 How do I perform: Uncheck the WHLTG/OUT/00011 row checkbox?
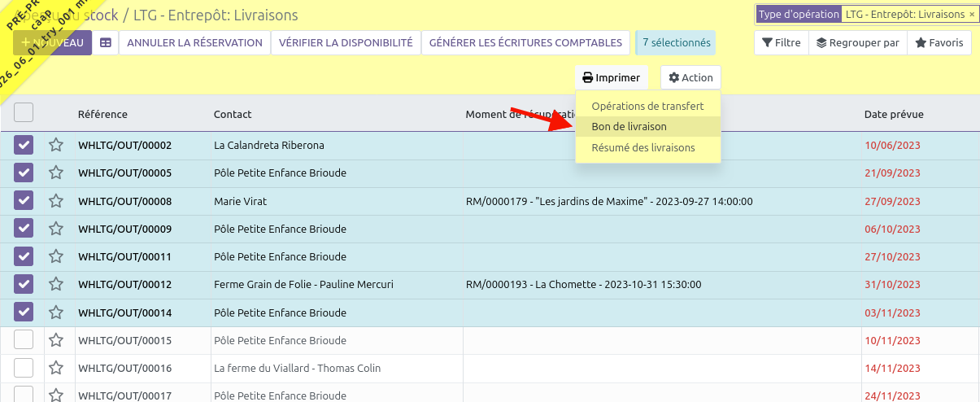pyautogui.click(x=24, y=256)
